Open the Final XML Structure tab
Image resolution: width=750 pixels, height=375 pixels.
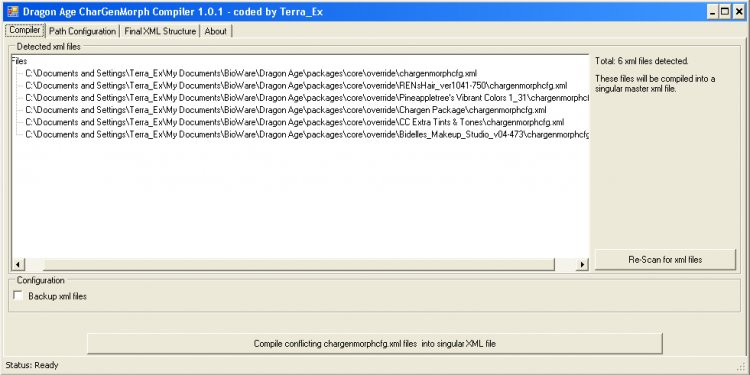click(160, 31)
